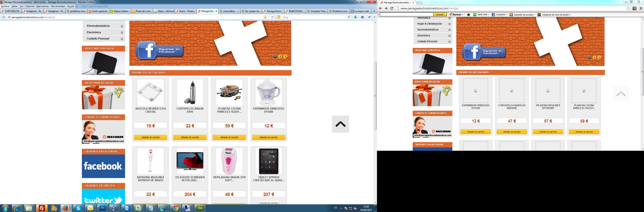Viewport: 644px width, 212px height.
Task: Select banner slide 2 in Firefox
Action: [280, 56]
